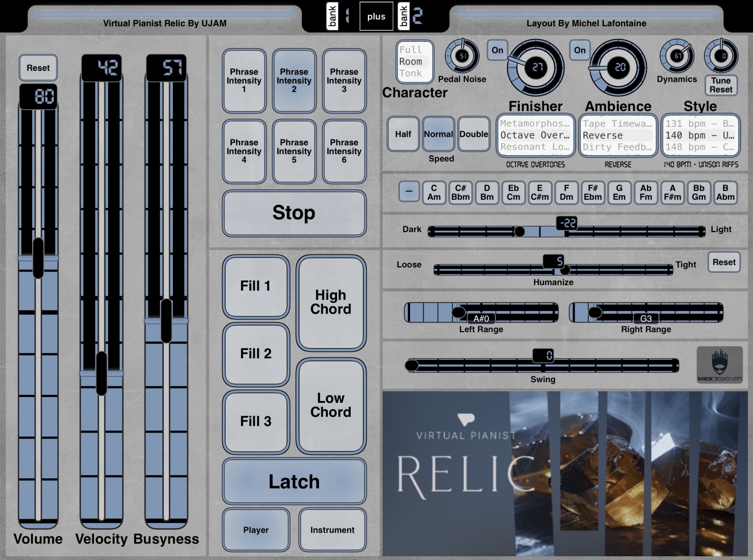Select key F / Dm
Viewport: 753px width, 560px height.
[x=566, y=192]
